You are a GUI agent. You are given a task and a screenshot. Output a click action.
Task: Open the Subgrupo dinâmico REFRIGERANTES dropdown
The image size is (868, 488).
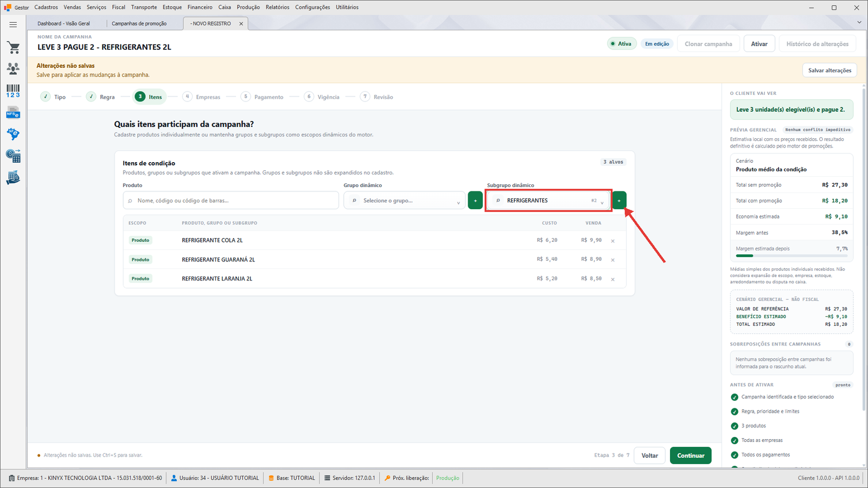coord(548,201)
